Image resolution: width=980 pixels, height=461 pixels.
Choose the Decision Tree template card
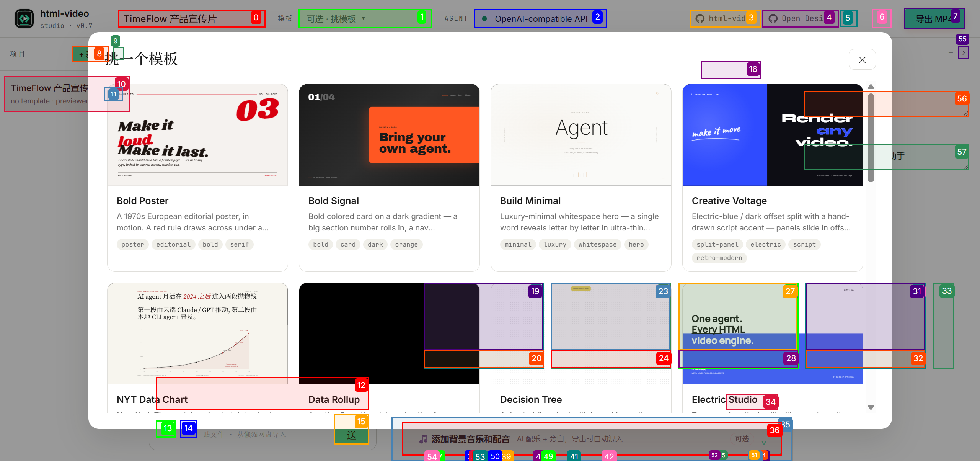581,348
